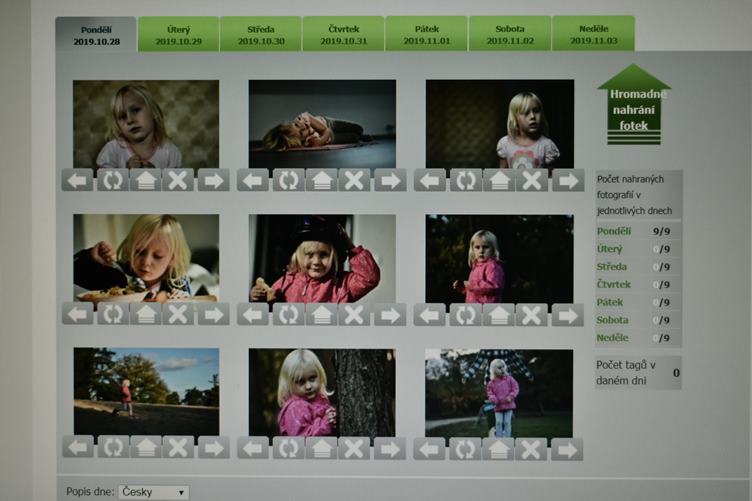Viewport: 752px width, 501px height.
Task: Delete the girl beside tree trunk photo
Action: pos(354,449)
